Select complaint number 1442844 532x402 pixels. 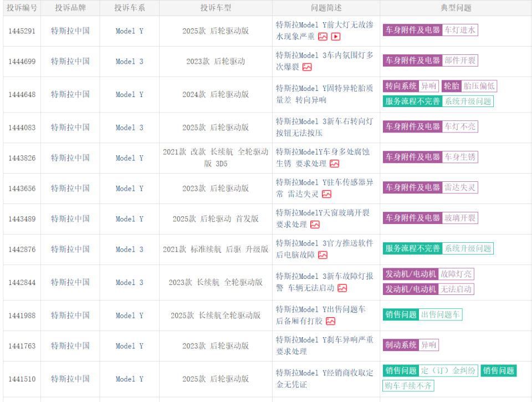tap(22, 282)
